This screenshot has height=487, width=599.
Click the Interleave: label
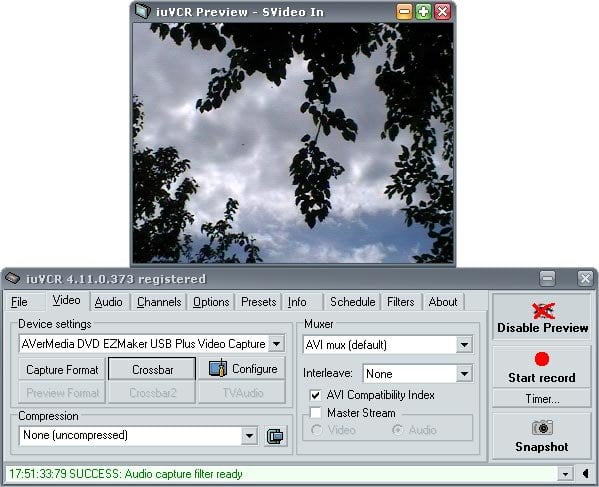(328, 373)
